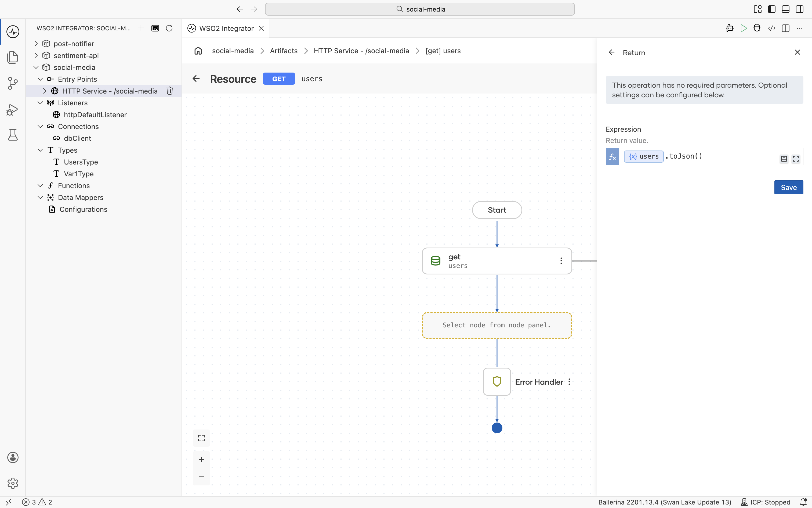
Task: Toggle secondary side bar visibility
Action: (800, 9)
